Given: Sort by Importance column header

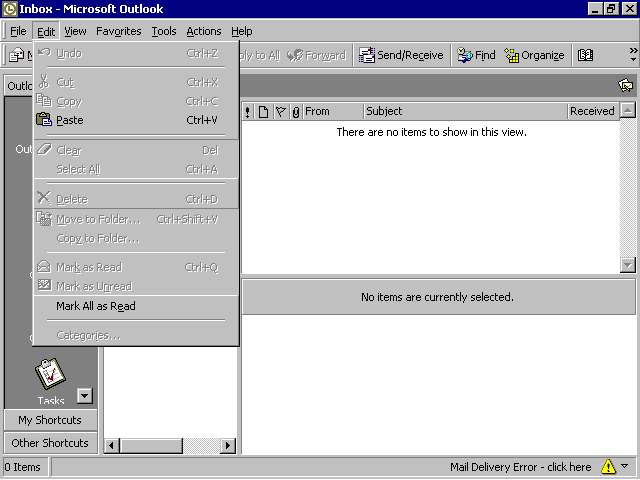Looking at the screenshot, I should 247,111.
